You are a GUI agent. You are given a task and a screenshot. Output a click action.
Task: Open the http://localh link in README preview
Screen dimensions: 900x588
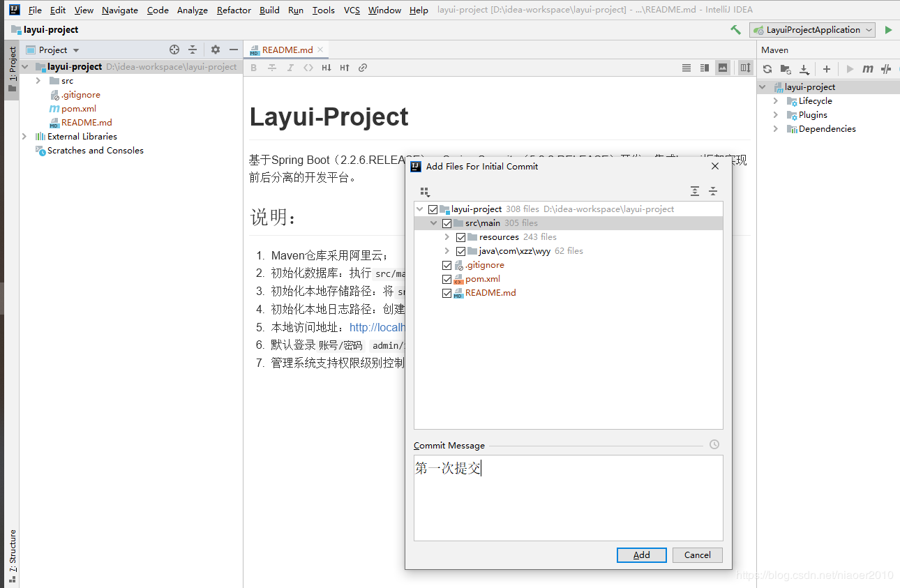point(377,327)
